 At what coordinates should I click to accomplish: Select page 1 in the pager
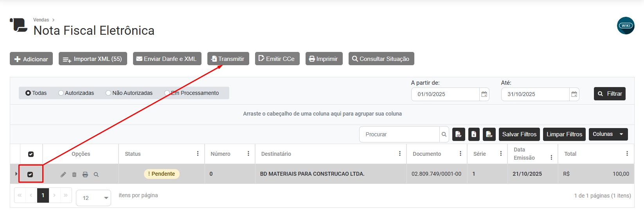pyautogui.click(x=43, y=195)
